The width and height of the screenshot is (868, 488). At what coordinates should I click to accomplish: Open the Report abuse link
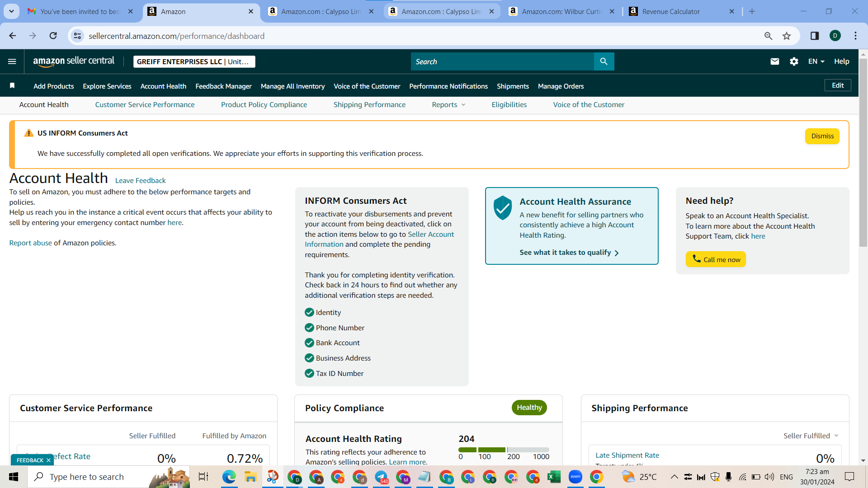click(x=31, y=243)
